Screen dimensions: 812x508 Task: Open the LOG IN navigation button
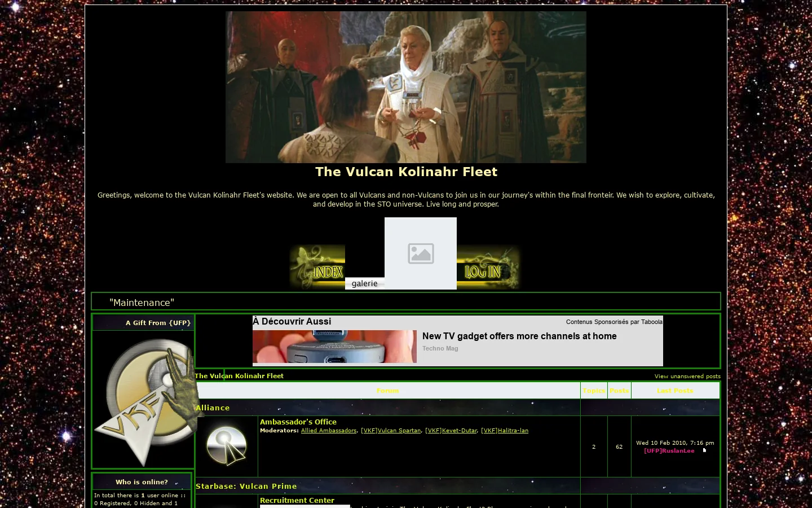488,267
